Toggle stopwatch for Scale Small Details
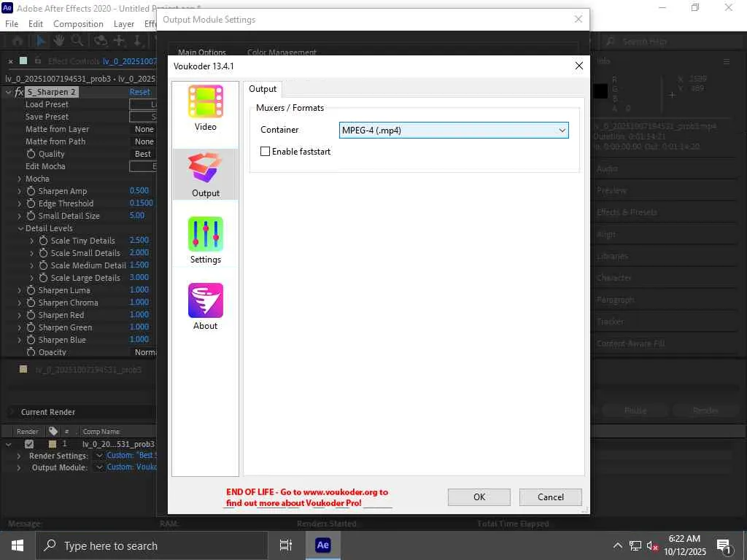Viewport: 747px width, 560px height. point(43,253)
